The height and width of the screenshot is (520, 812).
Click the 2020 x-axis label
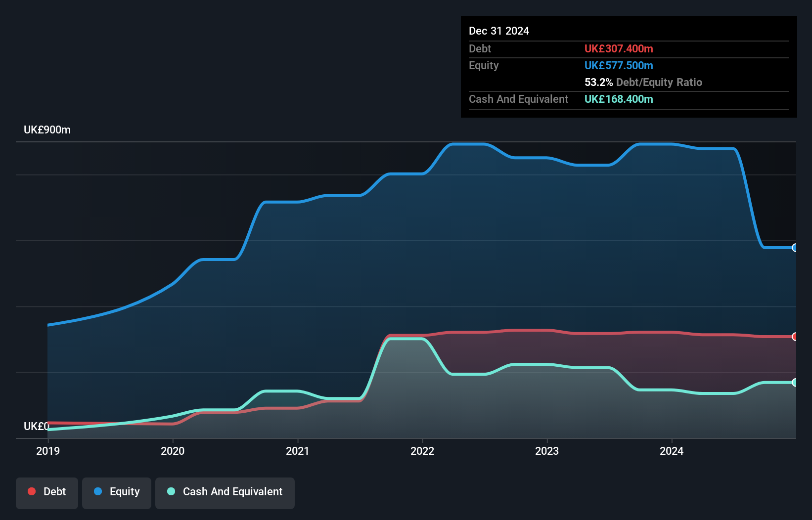pyautogui.click(x=173, y=451)
